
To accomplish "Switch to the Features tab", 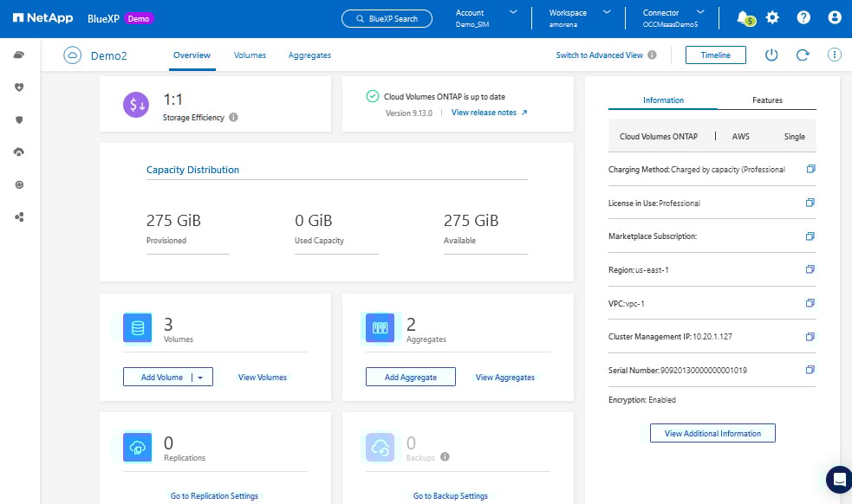I will click(767, 100).
